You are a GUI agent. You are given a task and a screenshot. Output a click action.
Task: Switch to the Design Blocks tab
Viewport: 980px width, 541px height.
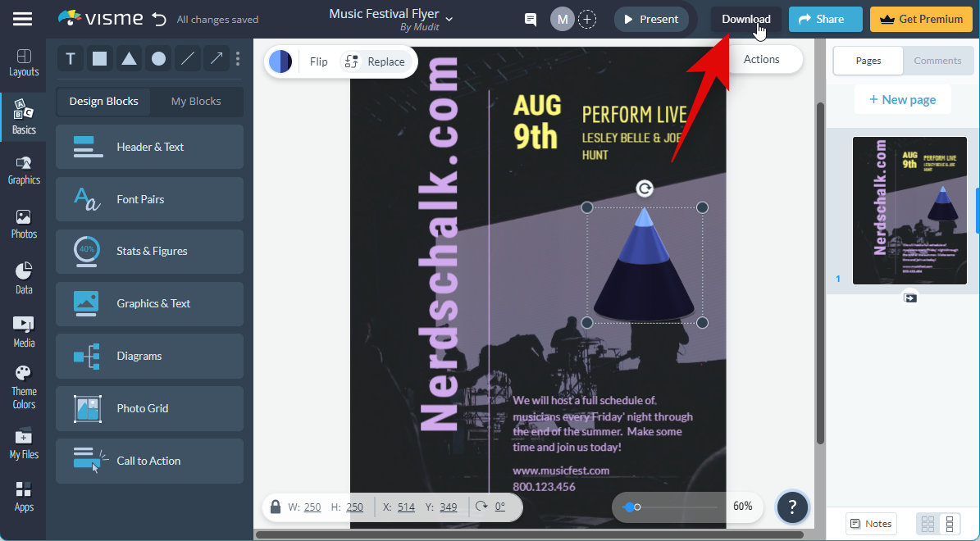[x=104, y=101]
